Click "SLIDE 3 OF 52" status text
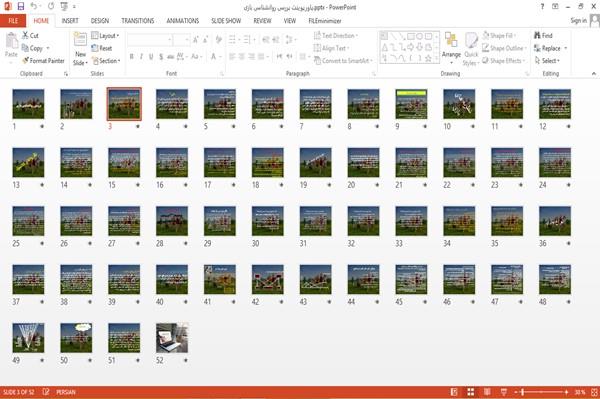The height and width of the screenshot is (399, 600). point(18,392)
